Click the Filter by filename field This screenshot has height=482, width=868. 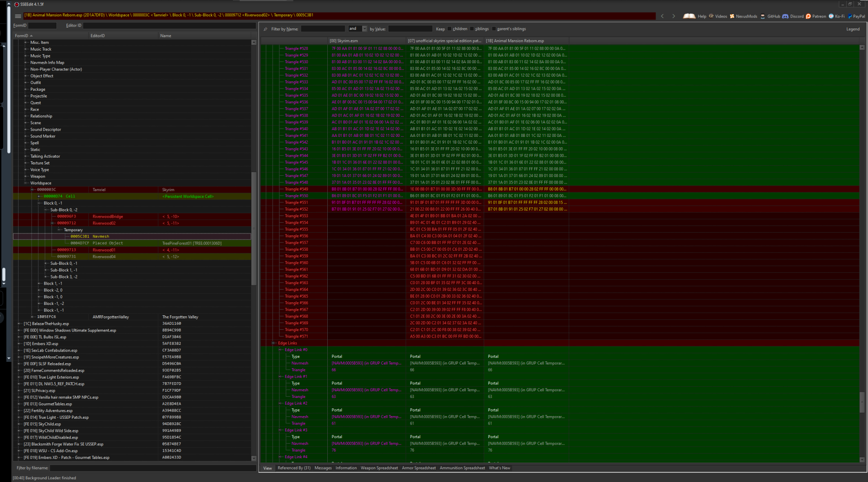click(152, 468)
